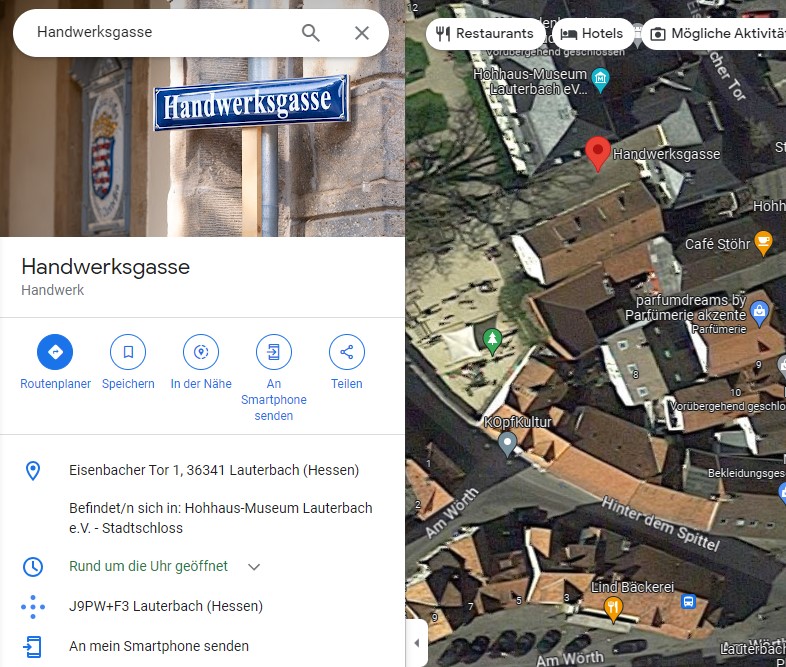786x667 pixels.
Task: Copy address Eisenbacher Tor 1, 36341 Lauterbach
Action: [214, 471]
